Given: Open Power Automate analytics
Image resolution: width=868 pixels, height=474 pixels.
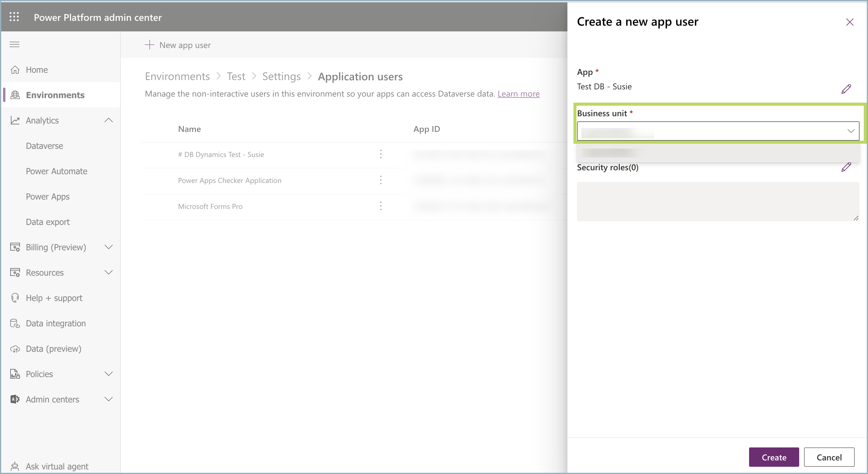Looking at the screenshot, I should (x=57, y=171).
